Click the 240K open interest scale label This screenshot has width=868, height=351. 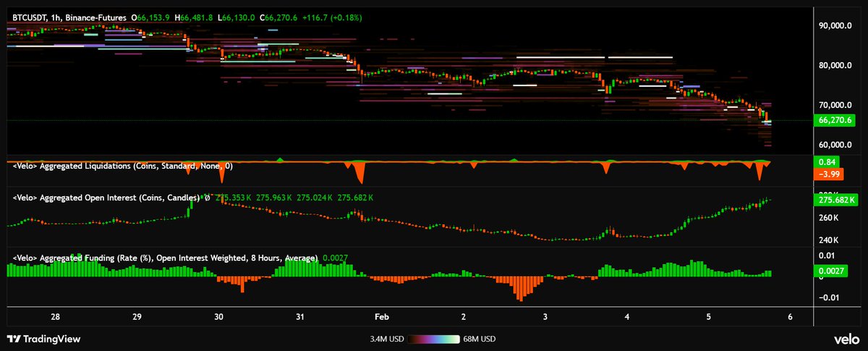coord(828,240)
